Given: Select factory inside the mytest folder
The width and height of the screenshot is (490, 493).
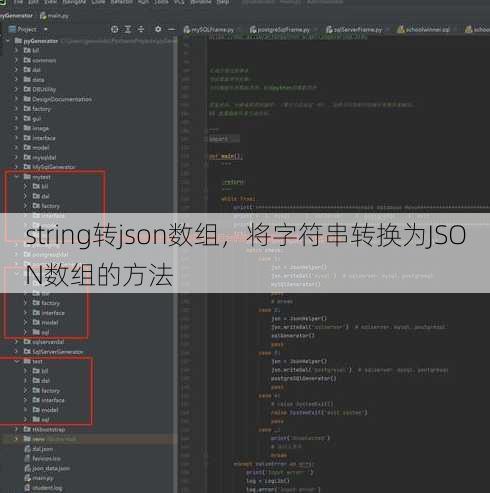Looking at the screenshot, I should coord(50,206).
